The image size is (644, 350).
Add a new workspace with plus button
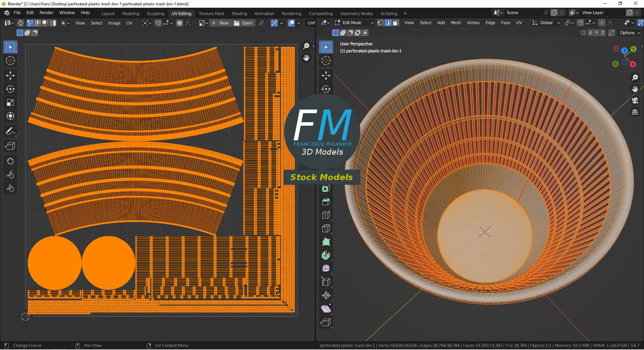click(405, 13)
